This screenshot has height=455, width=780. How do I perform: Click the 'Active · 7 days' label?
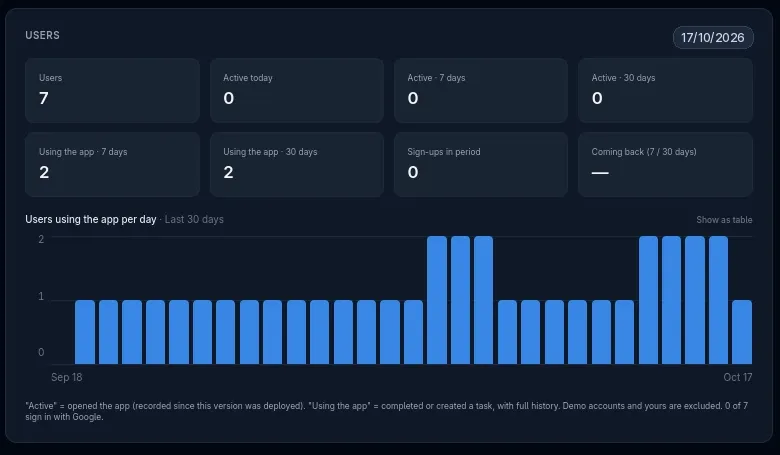[x=436, y=78]
